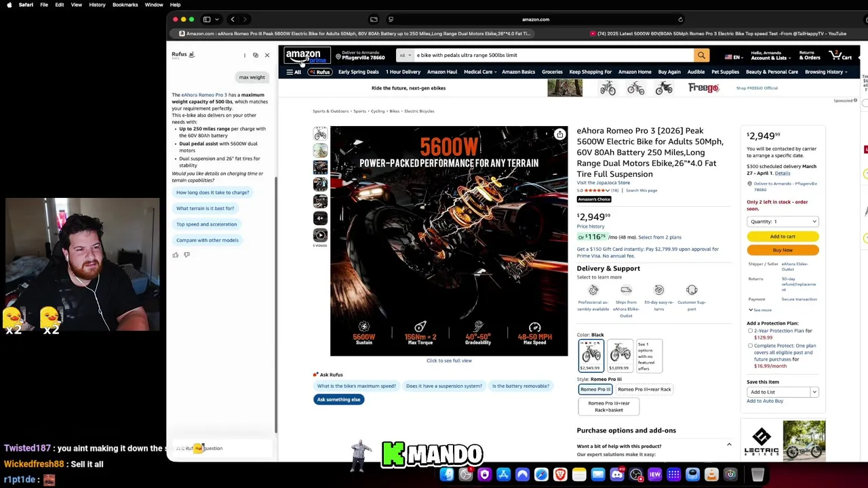Click the orange Buy Now button
This screenshot has width=868, height=488.
pyautogui.click(x=783, y=250)
